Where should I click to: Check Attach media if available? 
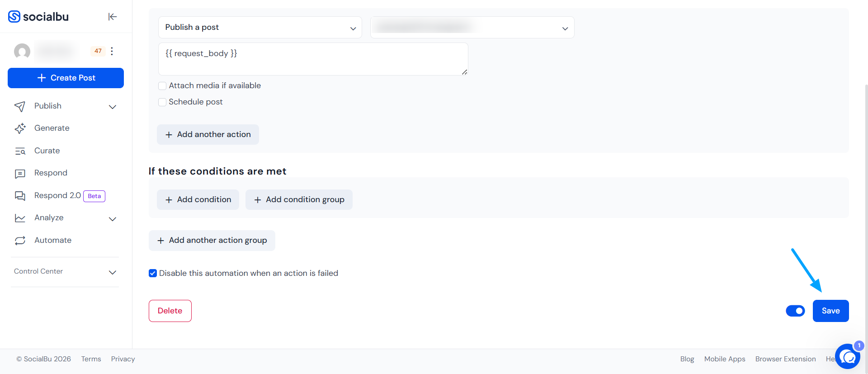point(162,86)
